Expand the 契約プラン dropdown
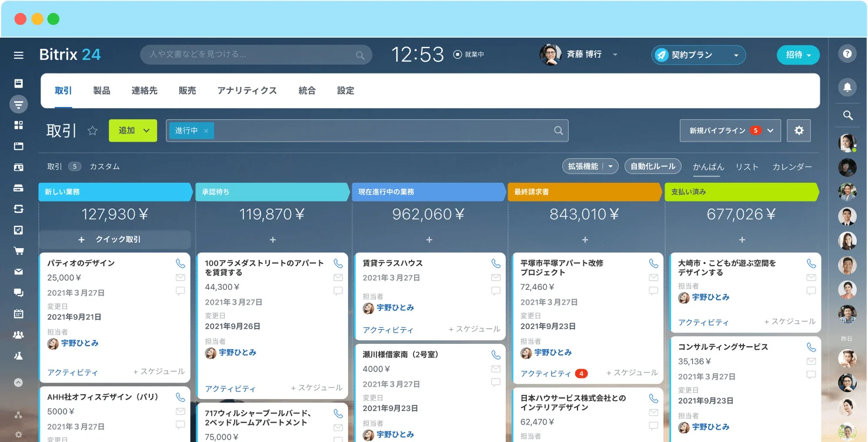868x442 pixels. point(736,55)
